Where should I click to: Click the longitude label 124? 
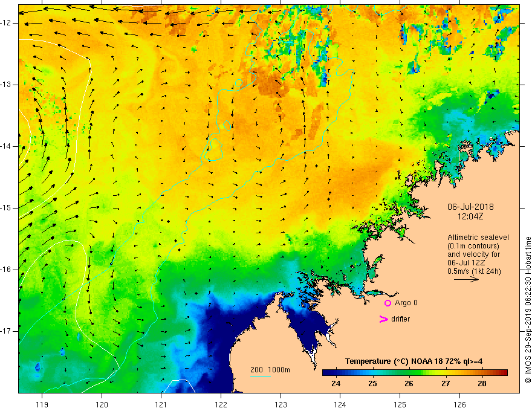point(340,404)
